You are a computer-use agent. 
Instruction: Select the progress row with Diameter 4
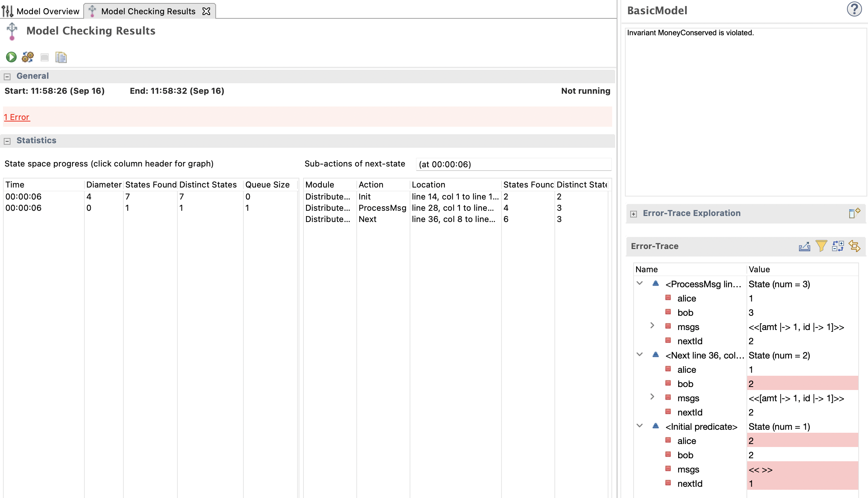(x=151, y=196)
